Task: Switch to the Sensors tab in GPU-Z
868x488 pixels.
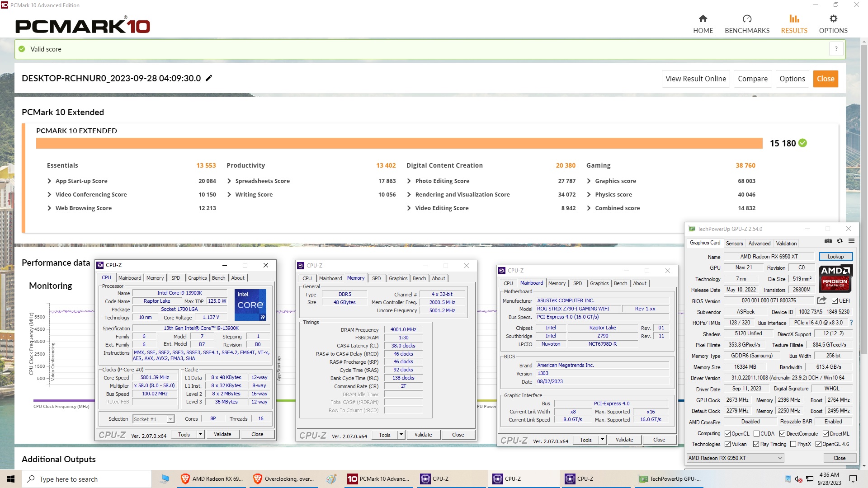Action: 734,244
